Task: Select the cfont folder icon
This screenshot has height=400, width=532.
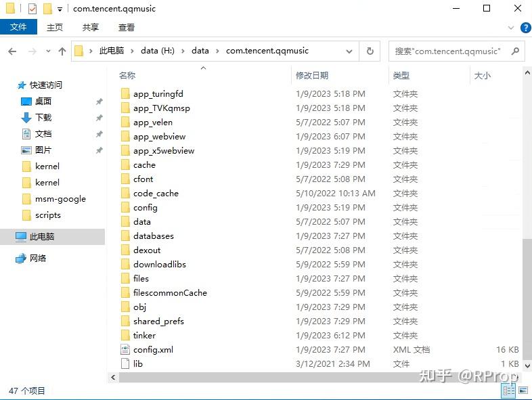Action: click(125, 179)
